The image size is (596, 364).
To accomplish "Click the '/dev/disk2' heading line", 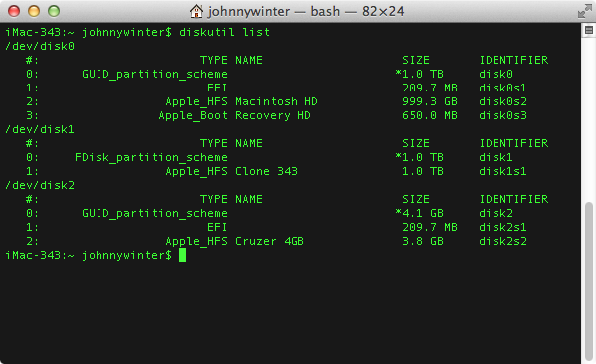I will (x=40, y=185).
